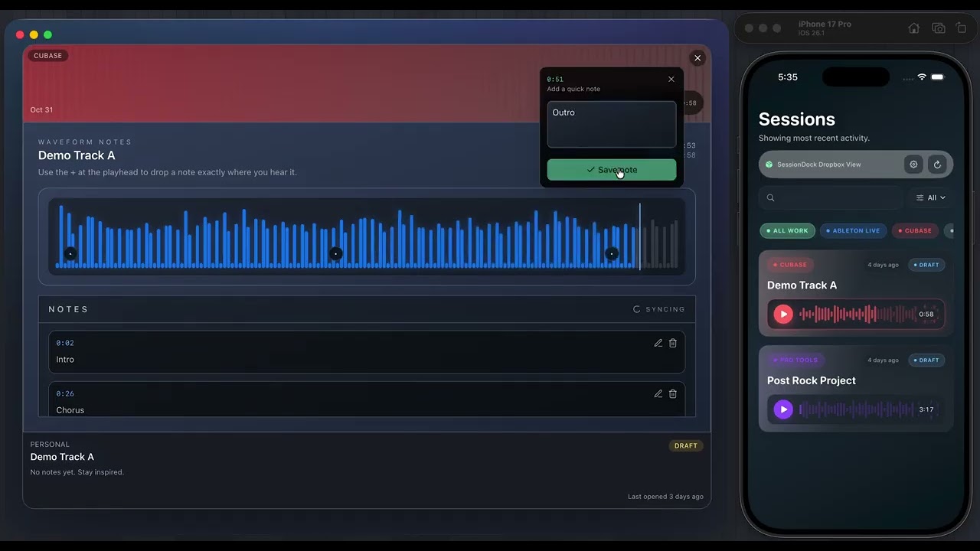Edit the Chorus note at 0:26

pyautogui.click(x=658, y=393)
